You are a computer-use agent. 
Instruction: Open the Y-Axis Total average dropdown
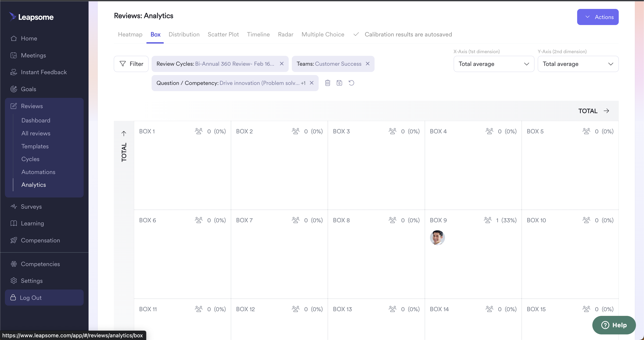[x=578, y=64]
